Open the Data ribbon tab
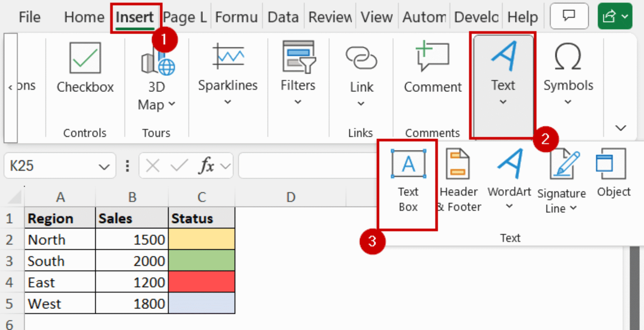 282,17
